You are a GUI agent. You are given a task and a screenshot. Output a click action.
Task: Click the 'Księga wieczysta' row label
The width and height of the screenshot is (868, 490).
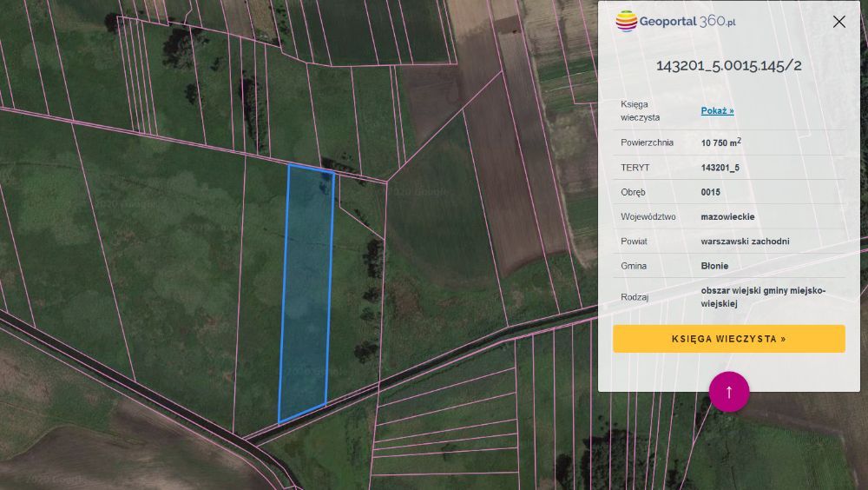[640, 111]
